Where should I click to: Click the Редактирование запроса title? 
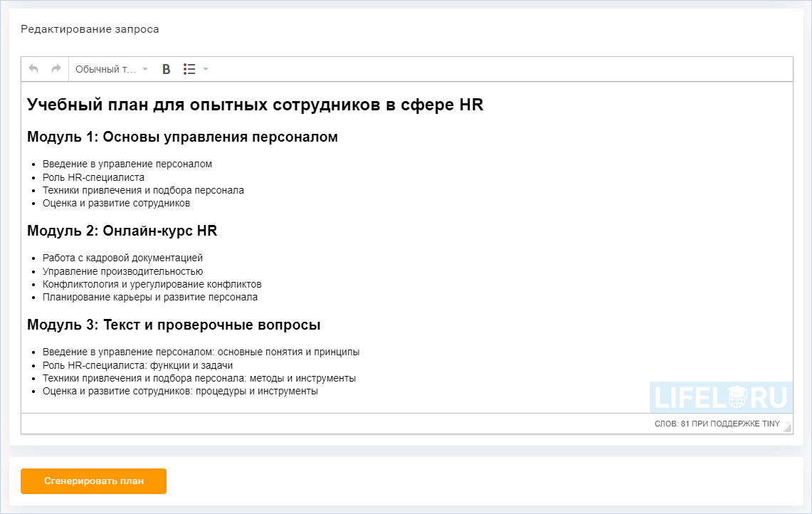click(90, 29)
